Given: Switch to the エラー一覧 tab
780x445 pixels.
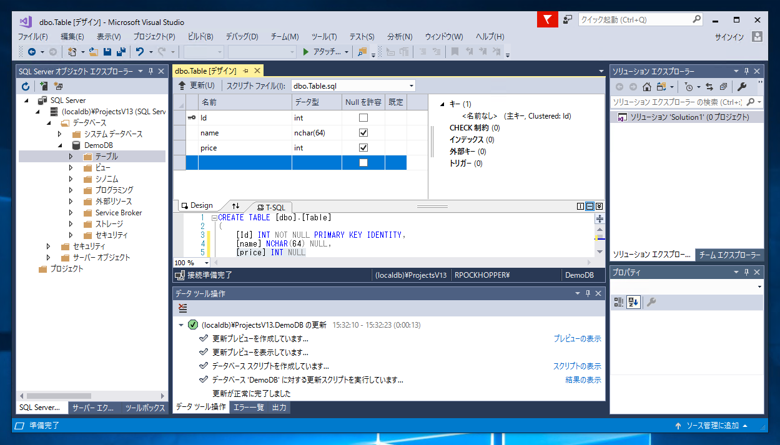Looking at the screenshot, I should [x=248, y=408].
